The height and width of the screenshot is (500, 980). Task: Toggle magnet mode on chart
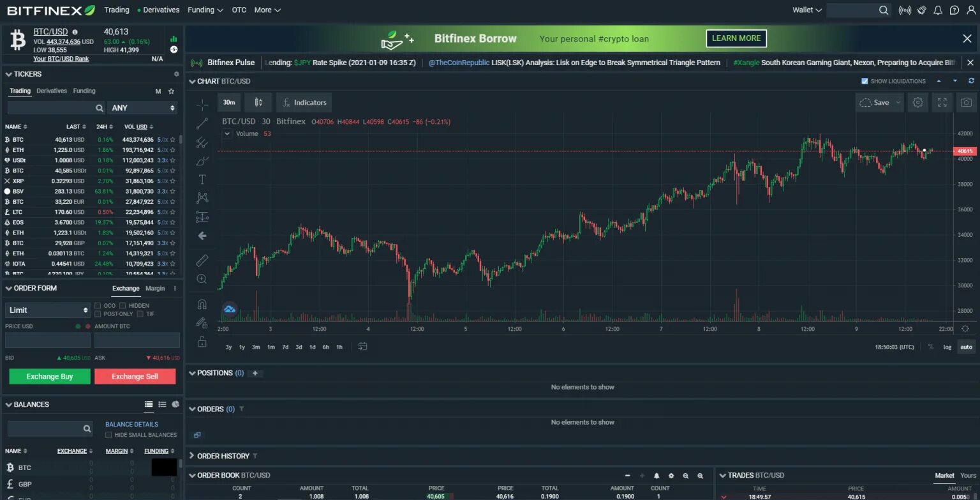202,304
